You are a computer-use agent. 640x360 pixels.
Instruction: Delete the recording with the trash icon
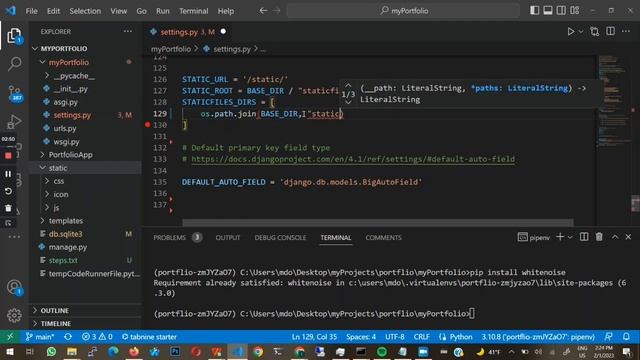click(8, 208)
